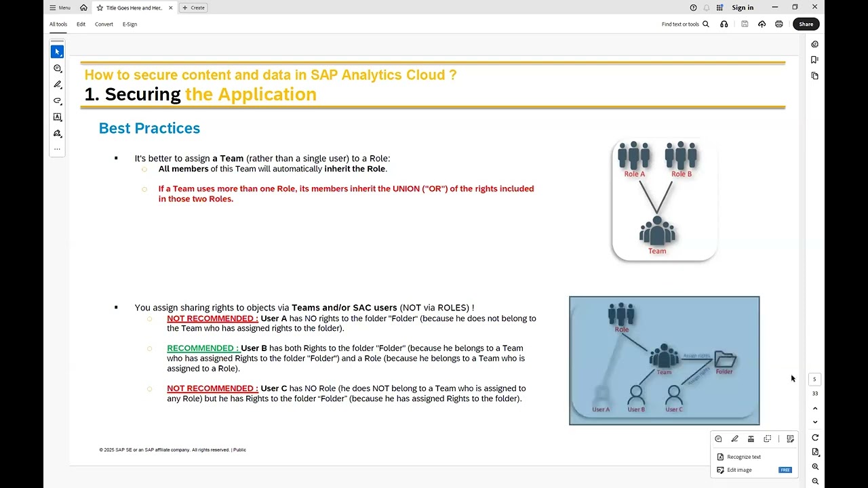Open the Help question mark icon
868x488 pixels.
click(x=693, y=7)
